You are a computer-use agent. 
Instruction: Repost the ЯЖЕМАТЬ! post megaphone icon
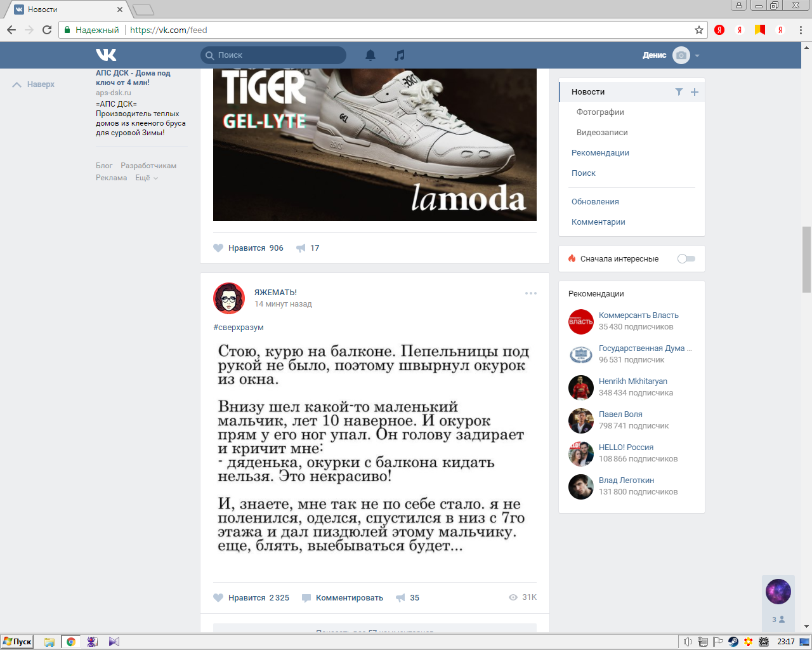pos(400,598)
